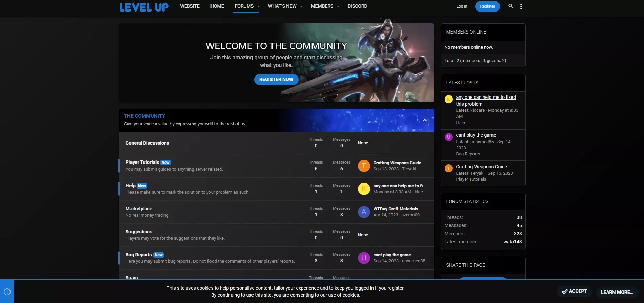Screen dimensions: 644x303
Task: Click the Level Up logo
Action: 144,7
